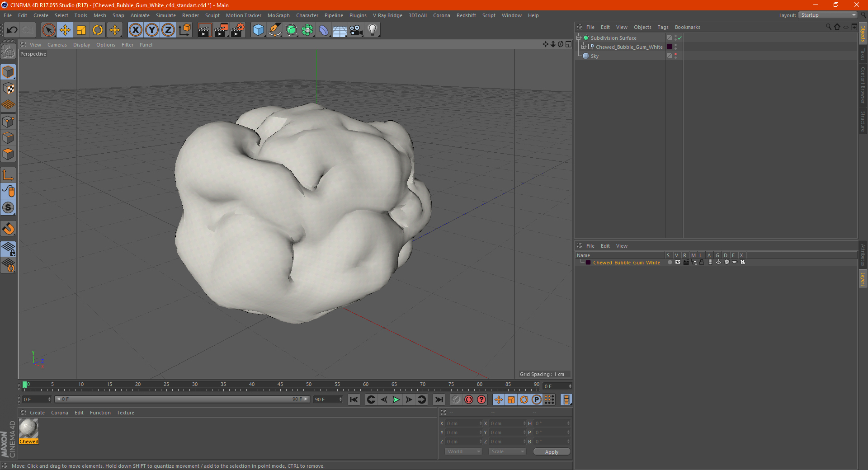Image resolution: width=868 pixels, height=470 pixels.
Task: Select the Sky object
Action: pos(594,56)
